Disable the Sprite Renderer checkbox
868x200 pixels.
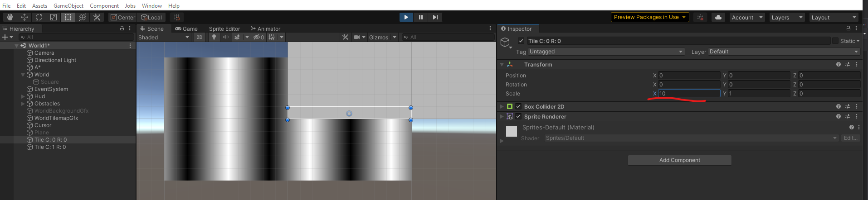[x=518, y=116]
